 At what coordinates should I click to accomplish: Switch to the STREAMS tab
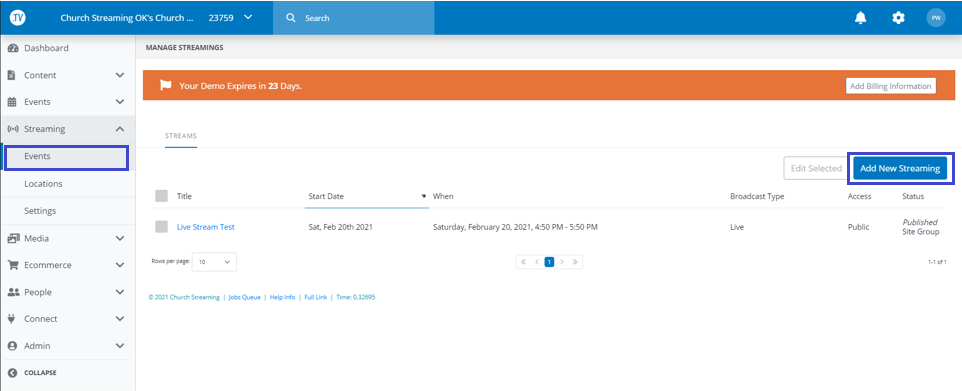[x=181, y=136]
